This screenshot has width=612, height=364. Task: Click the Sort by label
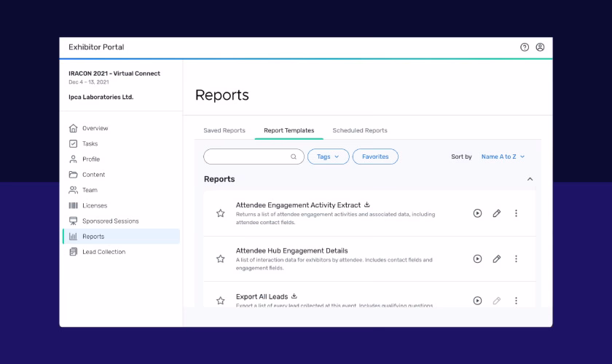(461, 157)
